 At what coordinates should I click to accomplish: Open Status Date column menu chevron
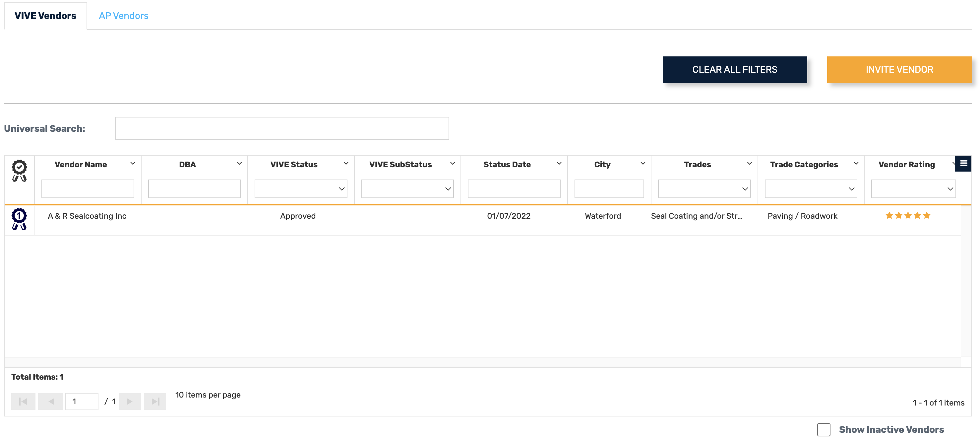pyautogui.click(x=559, y=163)
